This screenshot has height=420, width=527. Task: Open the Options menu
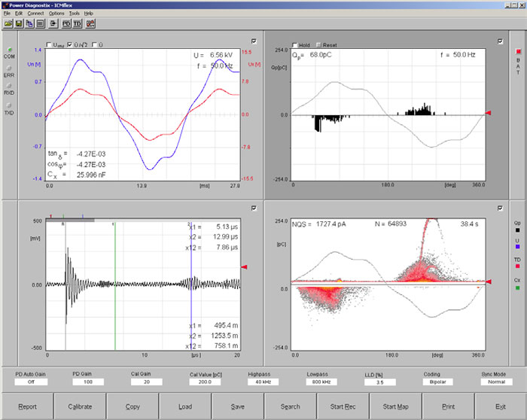click(56, 14)
